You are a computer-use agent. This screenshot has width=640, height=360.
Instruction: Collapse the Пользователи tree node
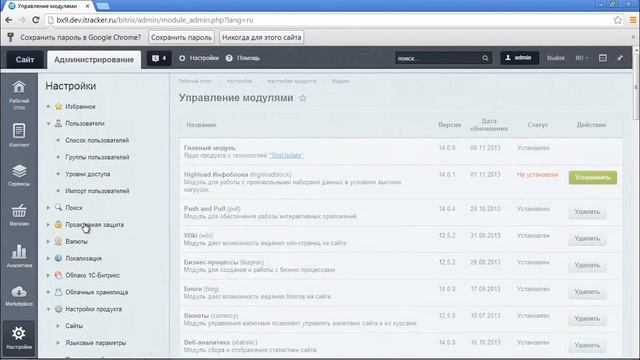coord(48,123)
